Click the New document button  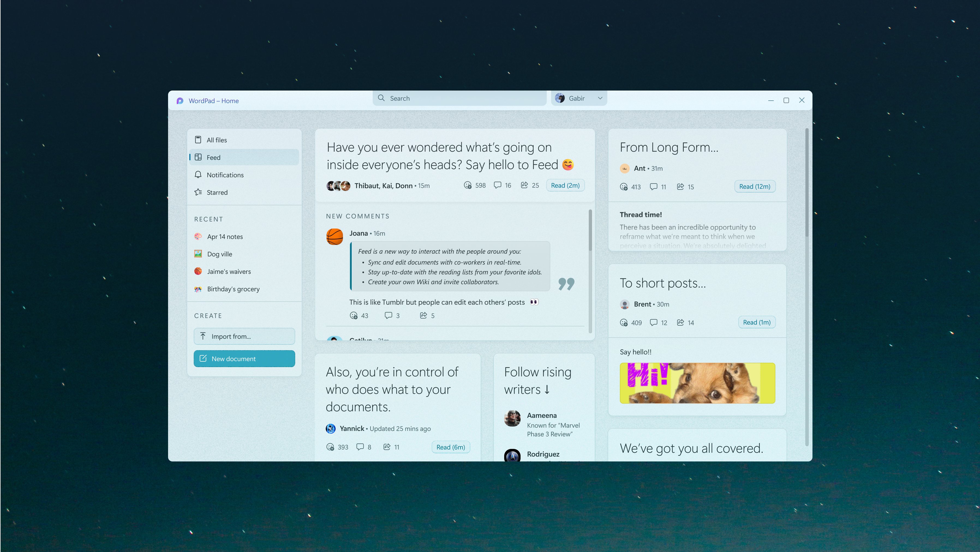coord(244,358)
